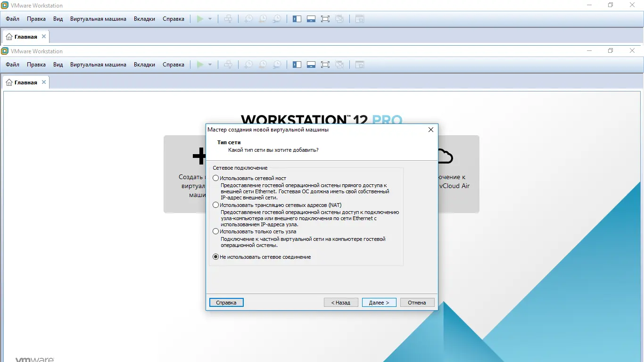Click the 'Сетевое подключение' group label
The image size is (644, 362).
point(240,168)
